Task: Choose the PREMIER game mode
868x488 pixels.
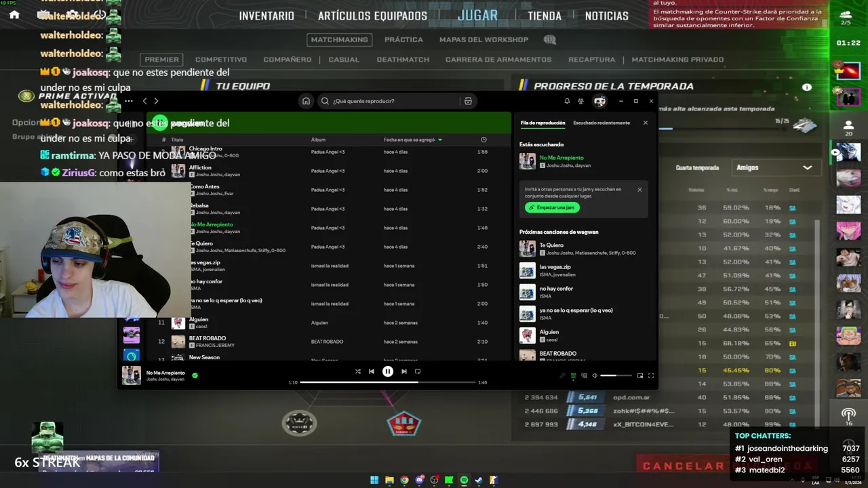Action: click(x=161, y=60)
